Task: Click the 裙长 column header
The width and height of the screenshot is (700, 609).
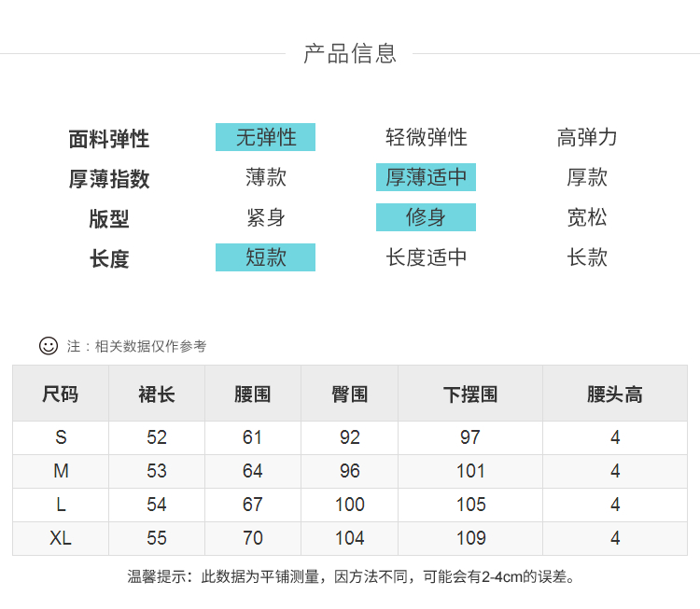Action: click(157, 394)
